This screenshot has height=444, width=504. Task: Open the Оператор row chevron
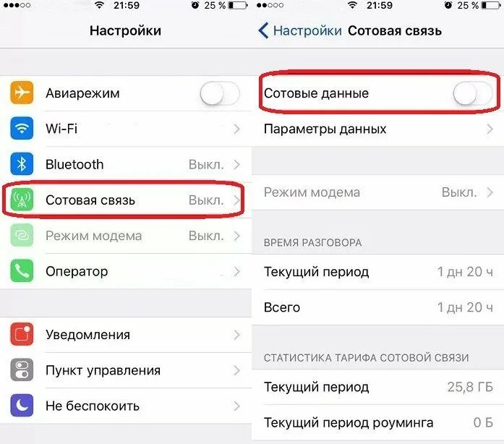[237, 271]
